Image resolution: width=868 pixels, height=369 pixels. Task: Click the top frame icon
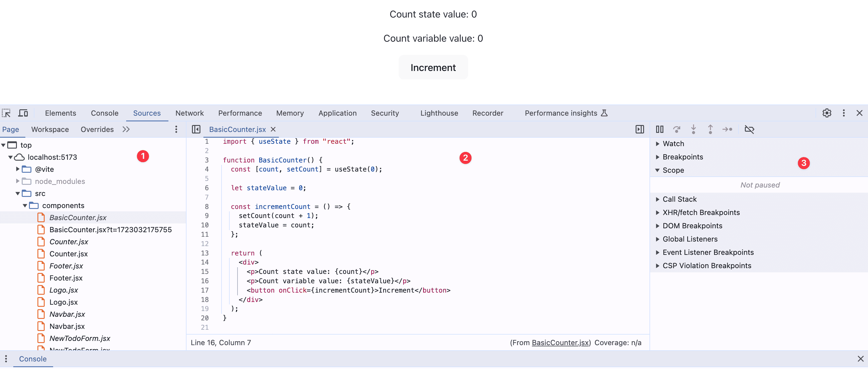click(x=12, y=145)
